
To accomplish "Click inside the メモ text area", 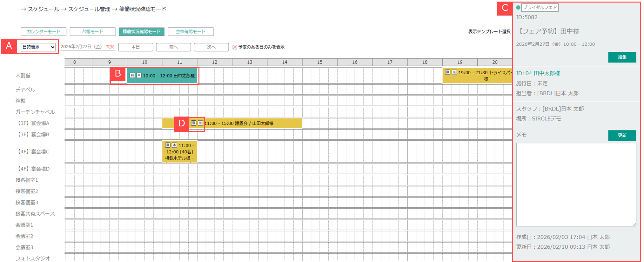I will click(576, 184).
